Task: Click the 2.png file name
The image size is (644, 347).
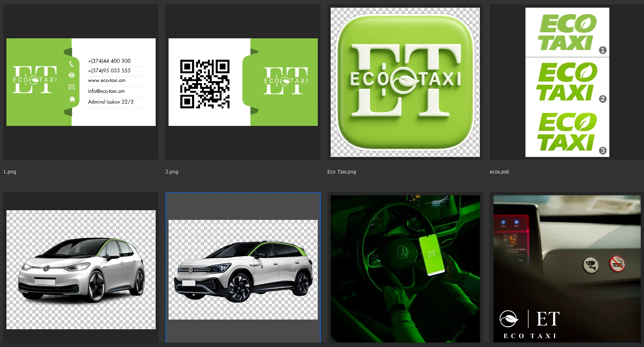Action: point(172,172)
